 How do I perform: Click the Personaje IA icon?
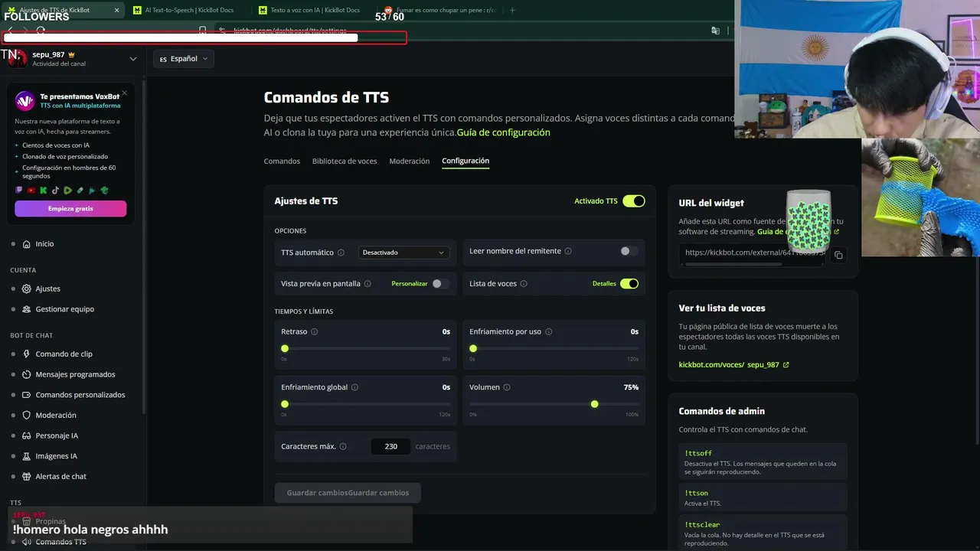pos(26,435)
